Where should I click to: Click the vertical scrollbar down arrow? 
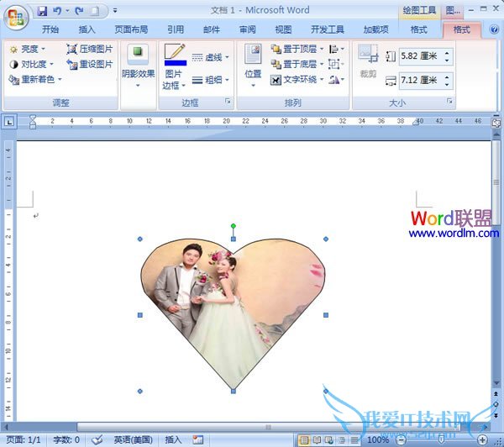click(x=496, y=383)
